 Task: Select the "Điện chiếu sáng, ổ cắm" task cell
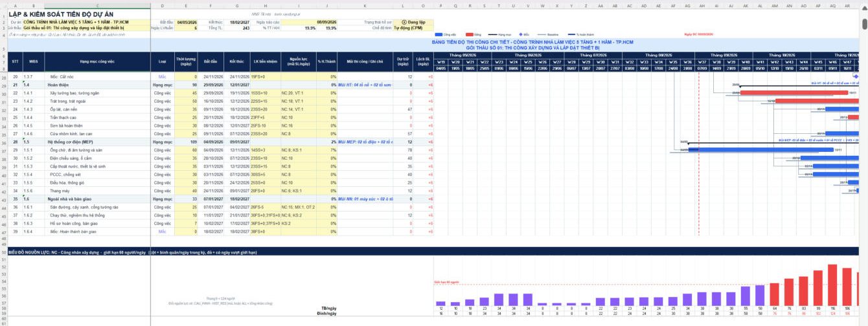click(98, 158)
